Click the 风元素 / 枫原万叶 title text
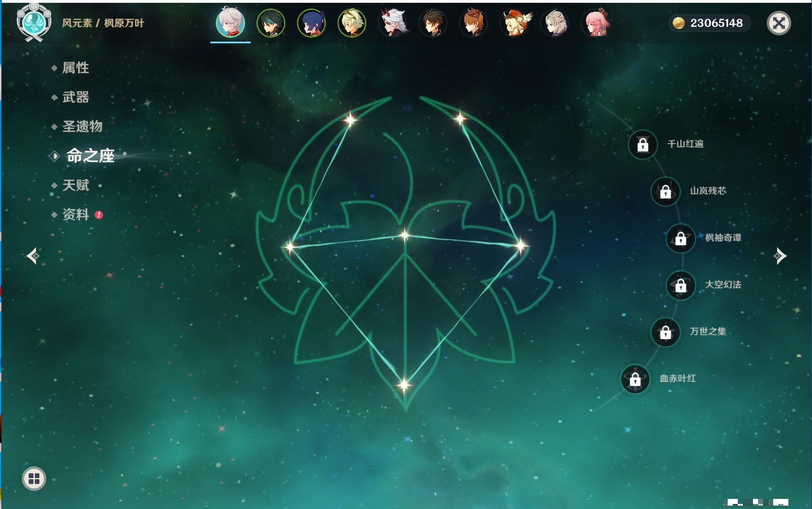The height and width of the screenshot is (509, 812). pos(103,23)
